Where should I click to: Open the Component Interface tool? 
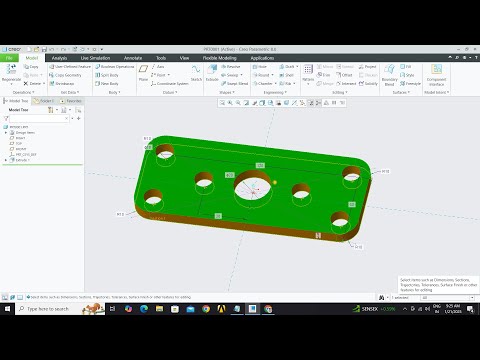coord(436,75)
